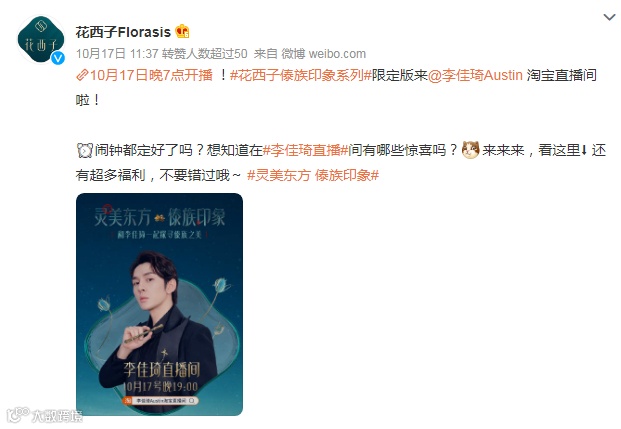The width and height of the screenshot is (621, 429).
Task: Click the blue verified badge on avatar
Action: click(x=58, y=58)
